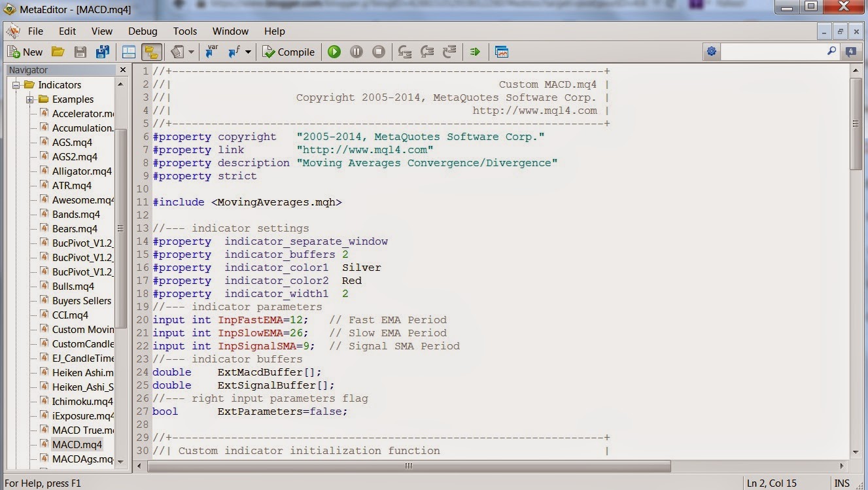The width and height of the screenshot is (868, 490).
Task: Compile the MACD.mq4 source
Action: click(288, 52)
